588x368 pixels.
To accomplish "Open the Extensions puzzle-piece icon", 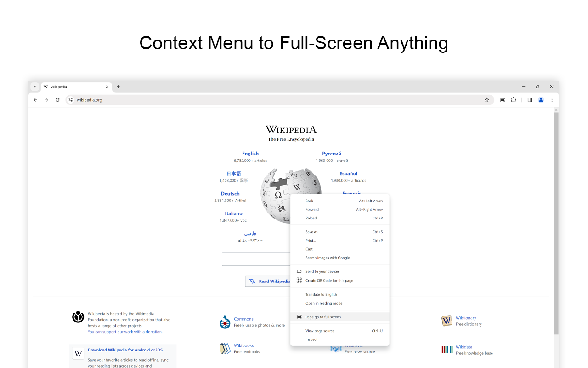I will click(x=513, y=100).
